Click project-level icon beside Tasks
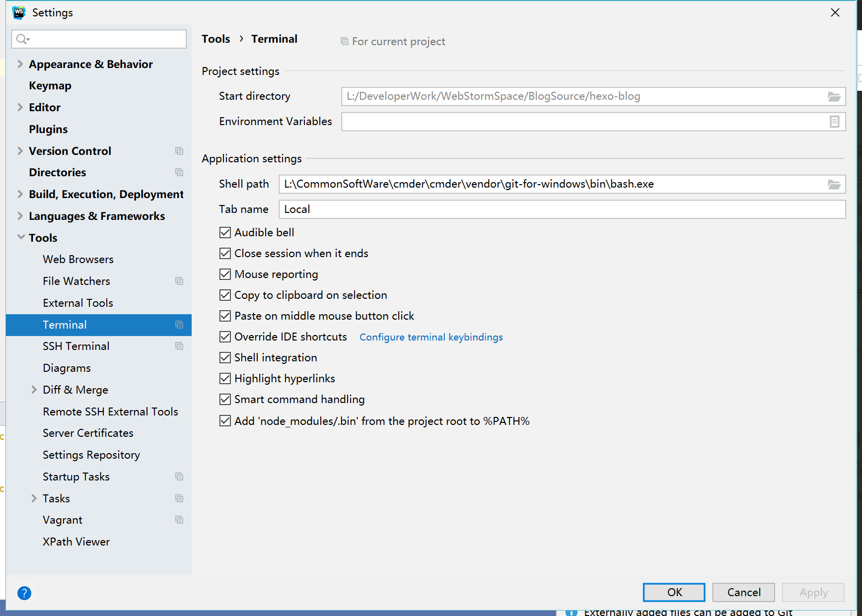The width and height of the screenshot is (862, 616). 179,498
